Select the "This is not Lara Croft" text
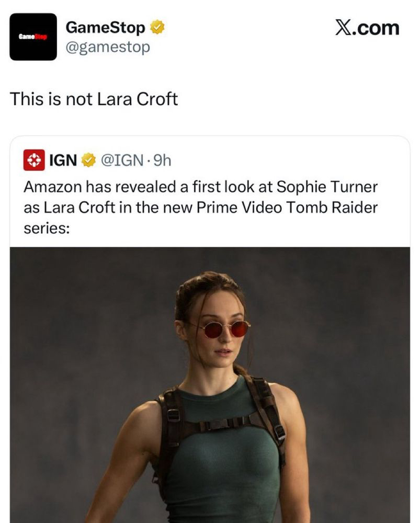Image resolution: width=420 pixels, height=523 pixels. click(x=94, y=99)
